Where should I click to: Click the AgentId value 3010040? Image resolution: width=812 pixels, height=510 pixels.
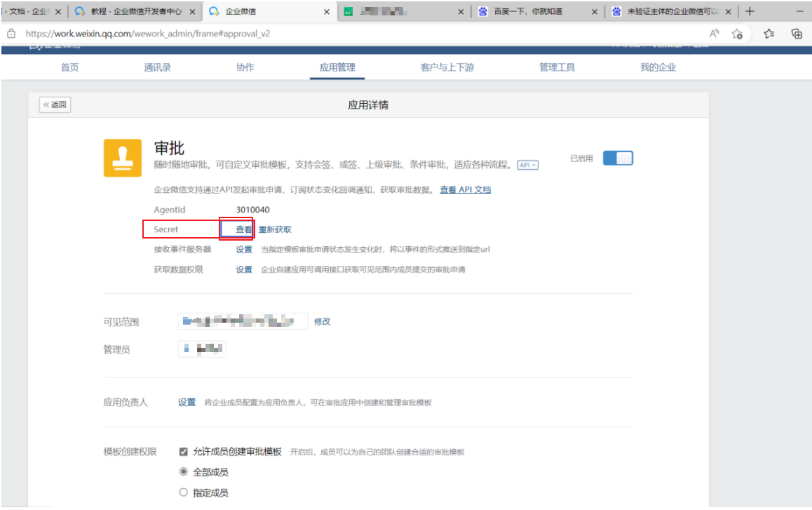pyautogui.click(x=252, y=210)
